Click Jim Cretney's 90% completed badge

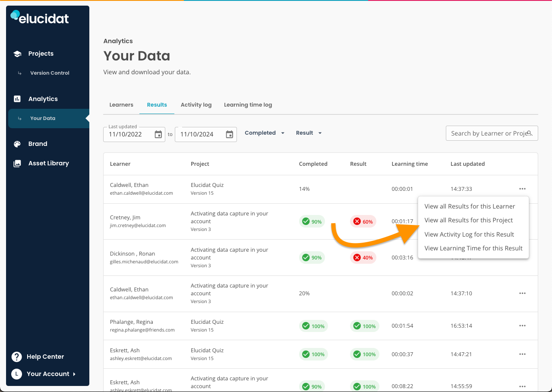[312, 221]
